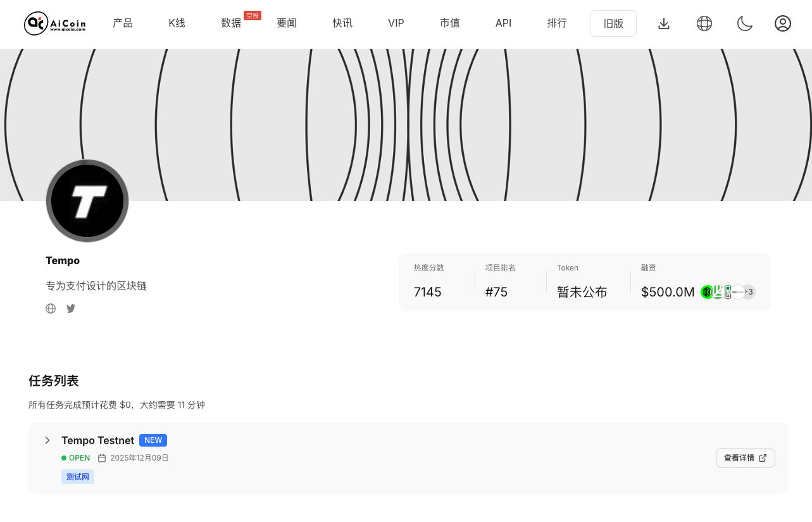Open the user account profile icon
Image resolution: width=812 pixels, height=522 pixels.
783,23
